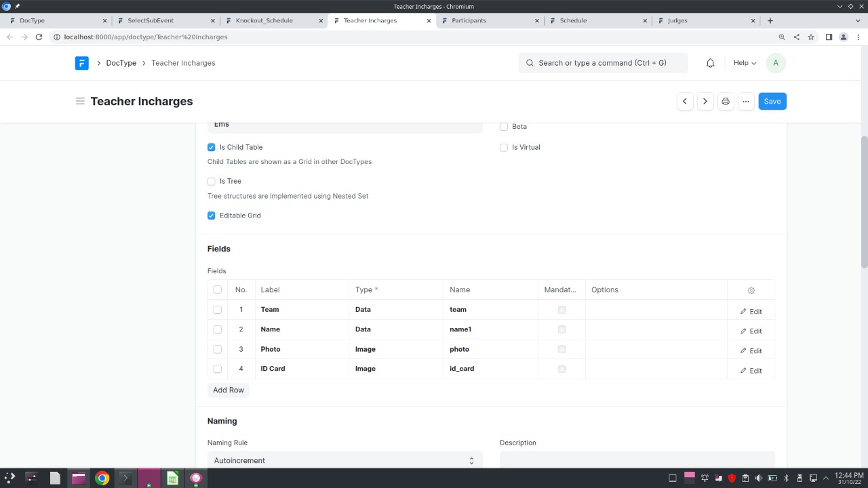Uncheck Is Child Table checkbox
Viewport: 868px width, 488px height.
[212, 147]
